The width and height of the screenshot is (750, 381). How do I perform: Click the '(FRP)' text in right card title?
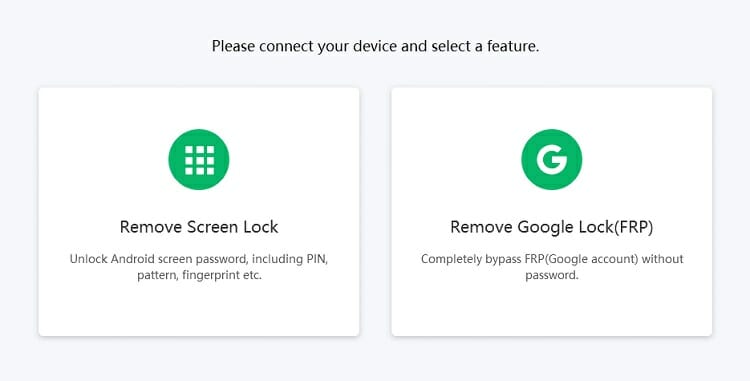point(633,227)
